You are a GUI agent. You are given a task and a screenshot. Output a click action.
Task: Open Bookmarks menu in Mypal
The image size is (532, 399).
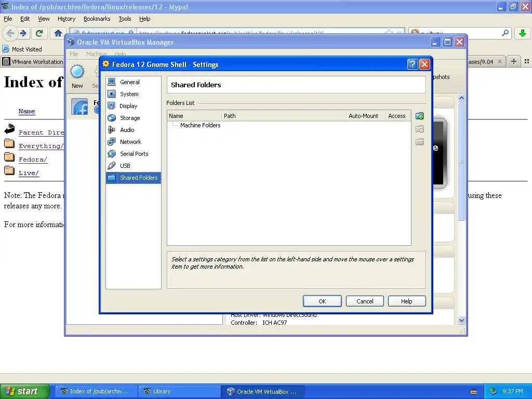click(x=97, y=19)
